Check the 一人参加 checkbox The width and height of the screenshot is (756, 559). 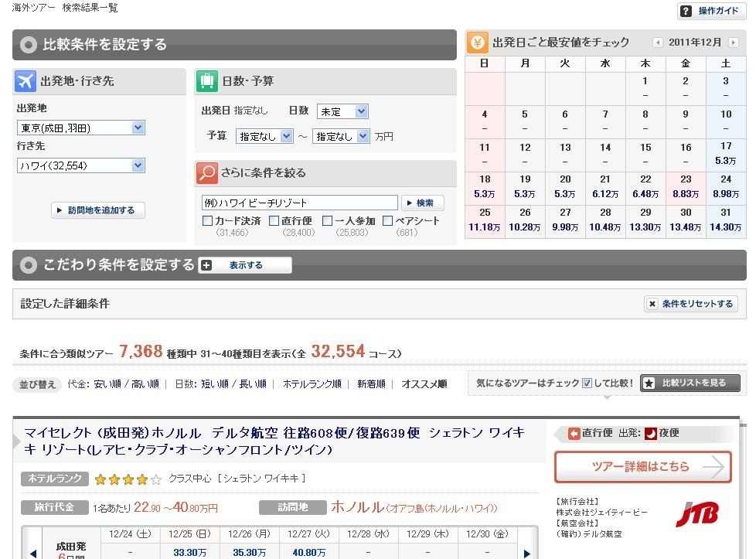(328, 220)
